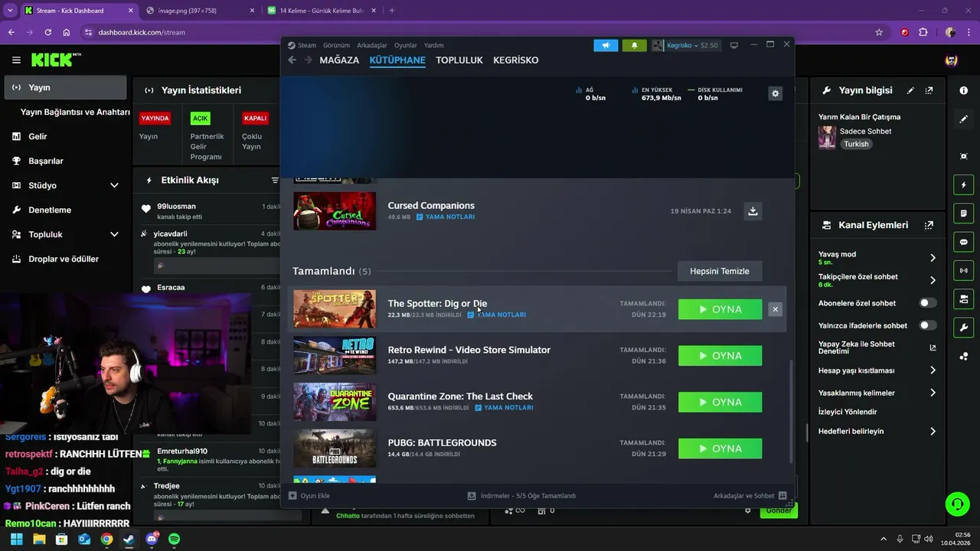Click the info icon in Kick right rail
The width and height of the screenshot is (980, 551).
(963, 90)
